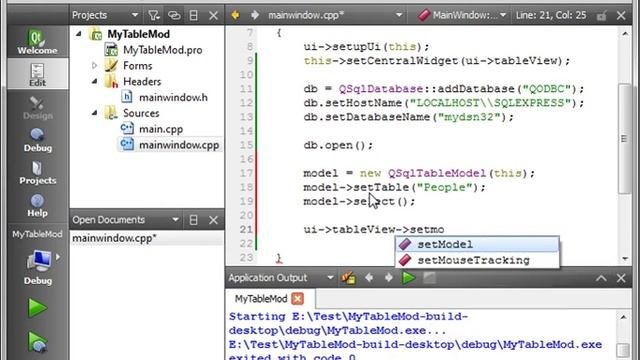Collapse the MyTableMod project node

point(79,34)
